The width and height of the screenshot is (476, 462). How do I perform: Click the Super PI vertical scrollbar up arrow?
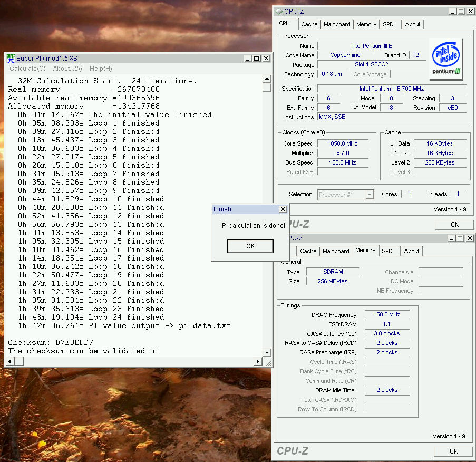click(x=267, y=79)
